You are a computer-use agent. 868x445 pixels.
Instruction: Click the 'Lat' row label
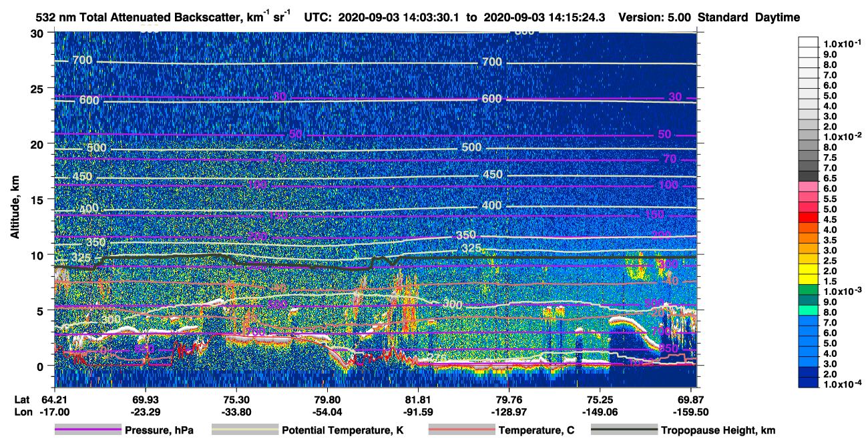tap(21, 399)
